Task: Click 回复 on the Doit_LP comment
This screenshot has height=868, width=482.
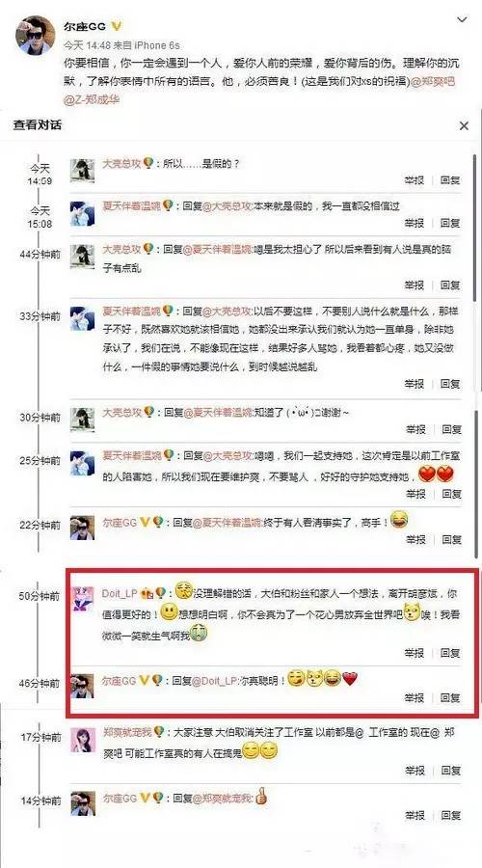Action: pyautogui.click(x=450, y=653)
